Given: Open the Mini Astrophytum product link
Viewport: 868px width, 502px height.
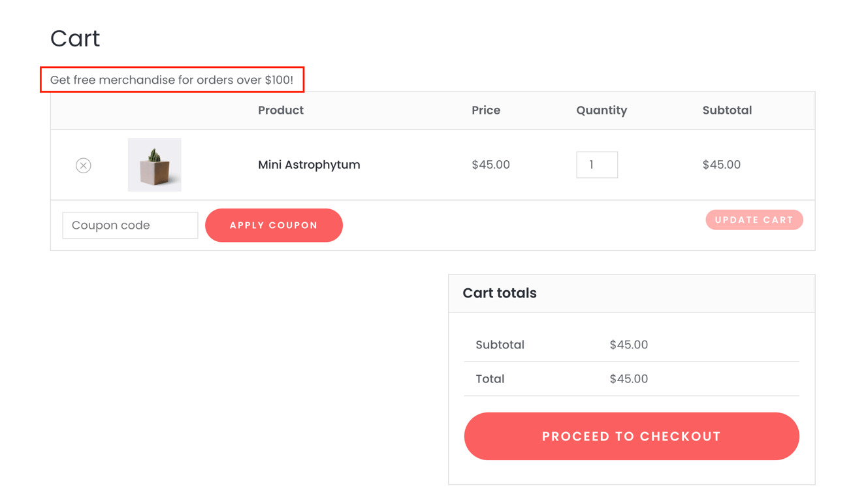Looking at the screenshot, I should 309,165.
